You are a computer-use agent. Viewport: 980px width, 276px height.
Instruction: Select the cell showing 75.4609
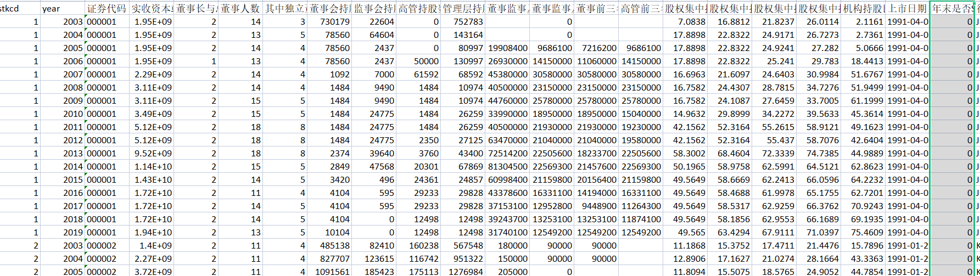(x=864, y=232)
